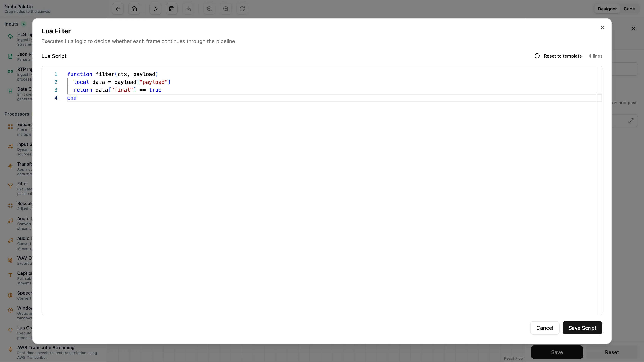644x362 pixels.
Task: Select the HLS Input node icon
Action: tap(10, 36)
